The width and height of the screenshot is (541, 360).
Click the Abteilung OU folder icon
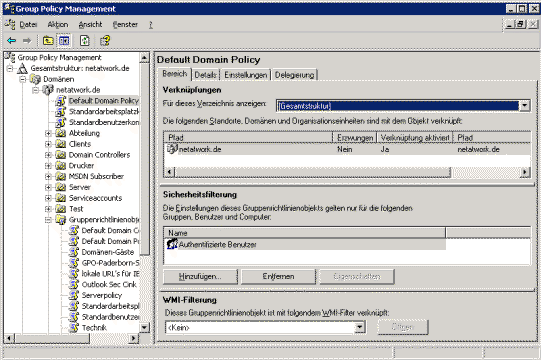[61, 133]
